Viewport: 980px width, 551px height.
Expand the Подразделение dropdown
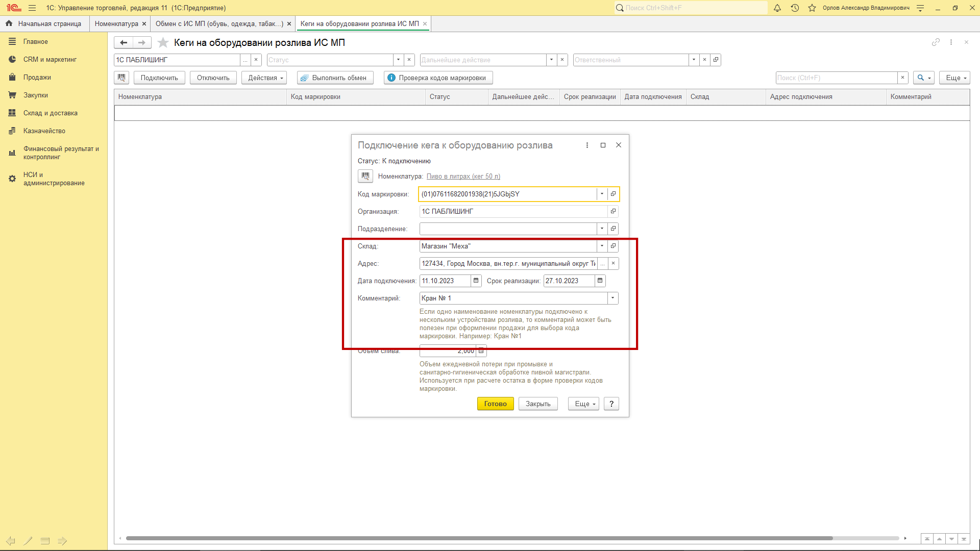(x=602, y=229)
